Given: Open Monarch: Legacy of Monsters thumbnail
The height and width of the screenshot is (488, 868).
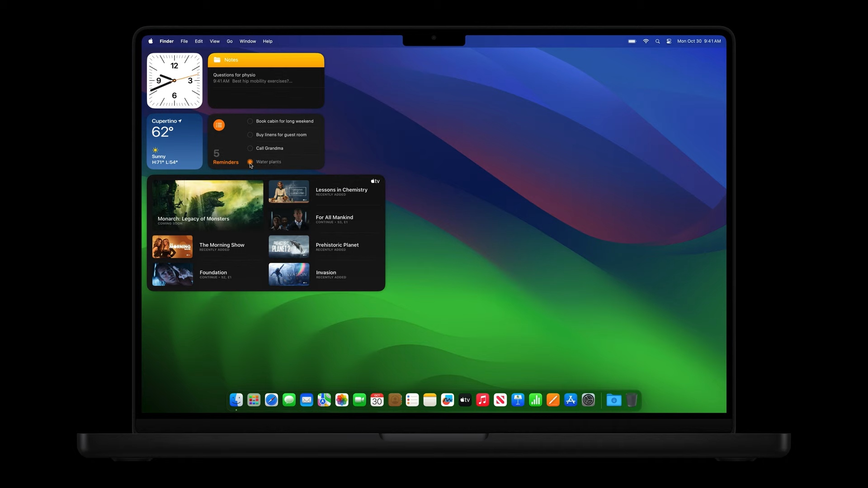Looking at the screenshot, I should [208, 206].
